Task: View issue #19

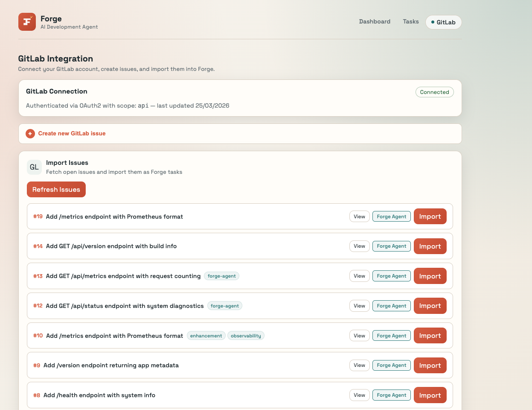Action: click(x=360, y=217)
